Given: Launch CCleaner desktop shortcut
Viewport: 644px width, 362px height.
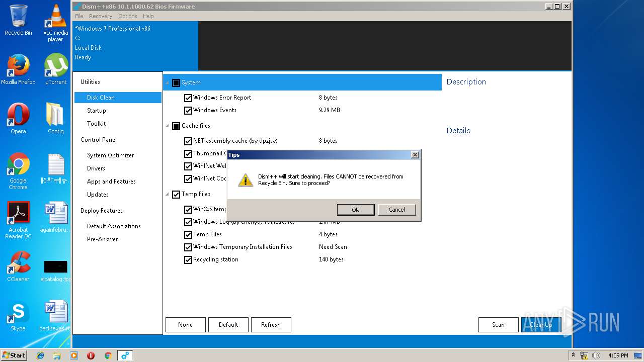Looking at the screenshot, I should tap(18, 266).
